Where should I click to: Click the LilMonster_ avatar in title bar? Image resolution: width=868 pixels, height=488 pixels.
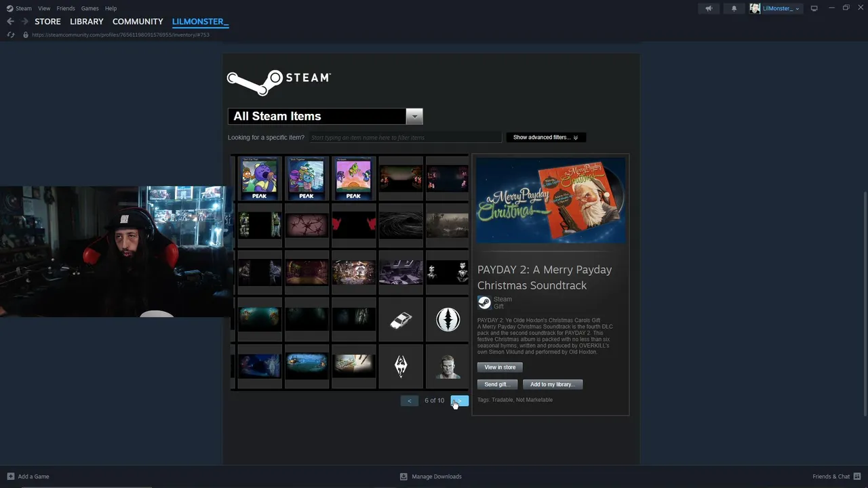755,8
